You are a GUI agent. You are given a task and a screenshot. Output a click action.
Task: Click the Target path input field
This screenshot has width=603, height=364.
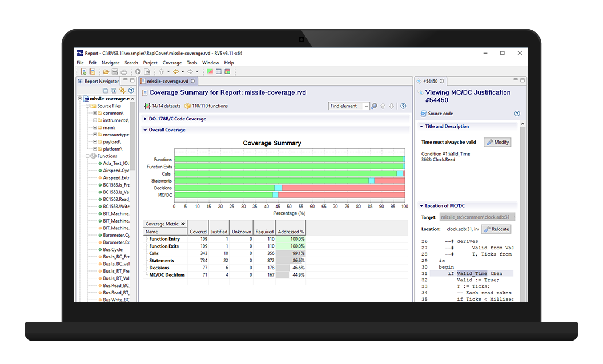(x=477, y=217)
